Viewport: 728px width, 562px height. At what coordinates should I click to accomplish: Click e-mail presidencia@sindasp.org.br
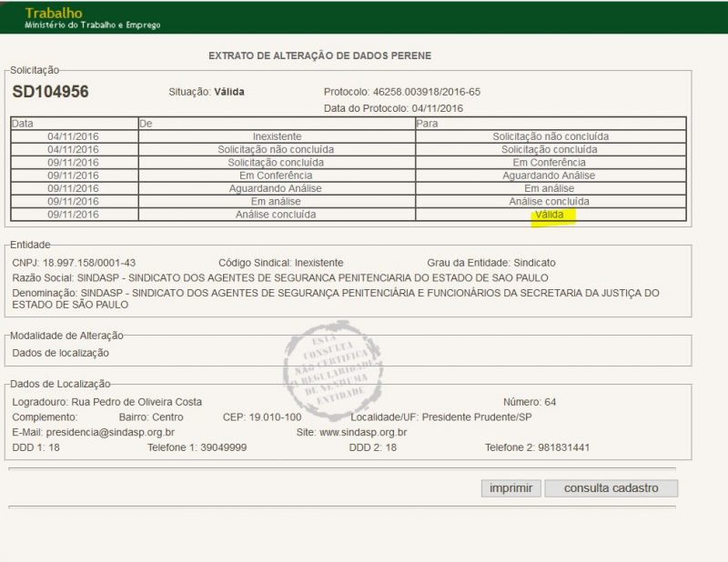pyautogui.click(x=94, y=433)
